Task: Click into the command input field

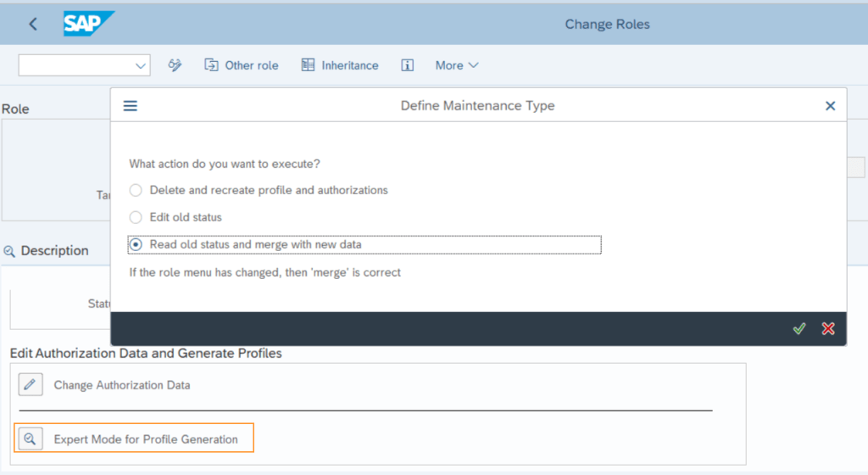Action: point(75,65)
